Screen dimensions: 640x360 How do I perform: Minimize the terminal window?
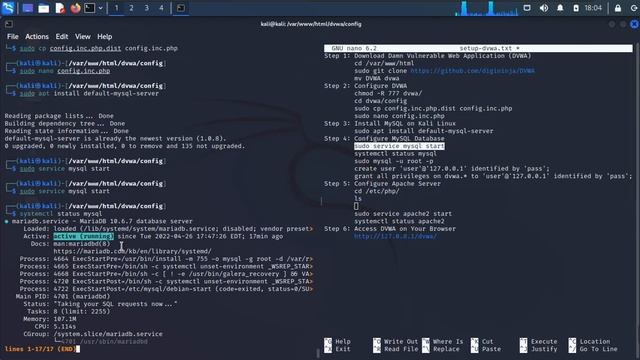coord(611,24)
